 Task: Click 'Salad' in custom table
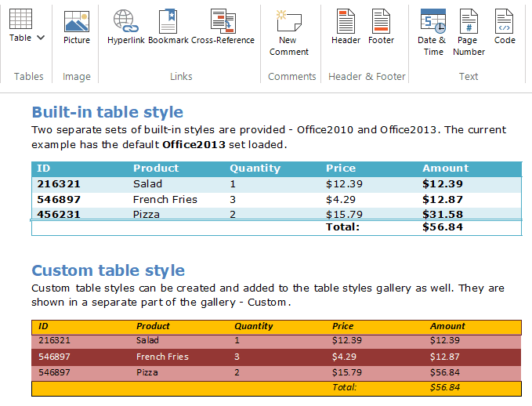[x=147, y=340]
